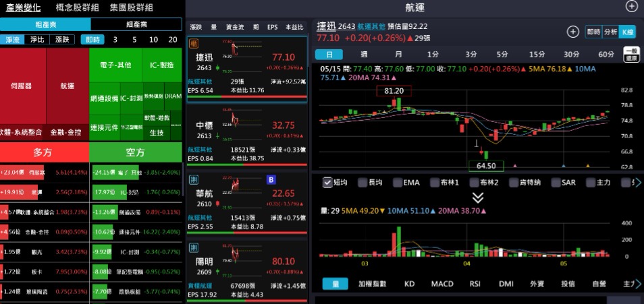Screen dimensions: 644x304
Task: Select the IC-製造 treemap tile
Action: [162, 65]
